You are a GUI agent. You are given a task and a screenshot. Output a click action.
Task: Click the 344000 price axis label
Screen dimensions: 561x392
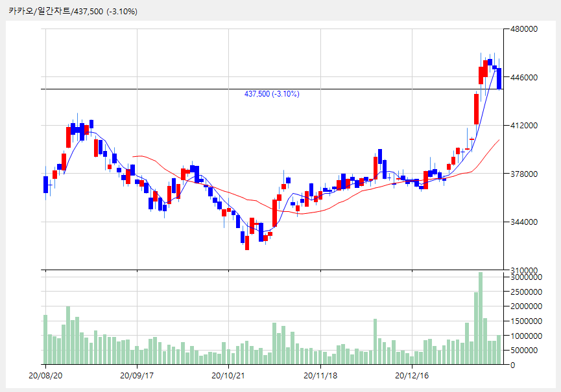point(523,222)
